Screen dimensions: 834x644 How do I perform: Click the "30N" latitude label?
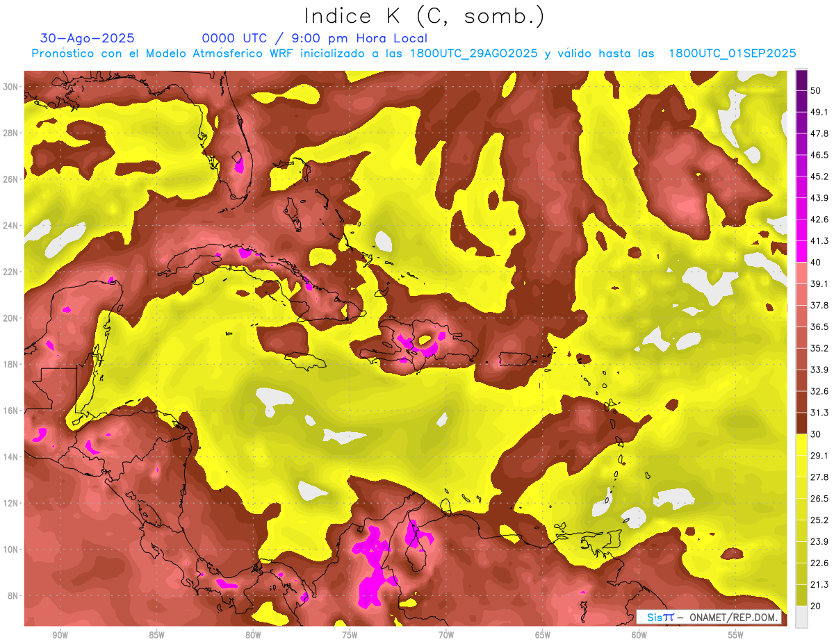click(10, 87)
